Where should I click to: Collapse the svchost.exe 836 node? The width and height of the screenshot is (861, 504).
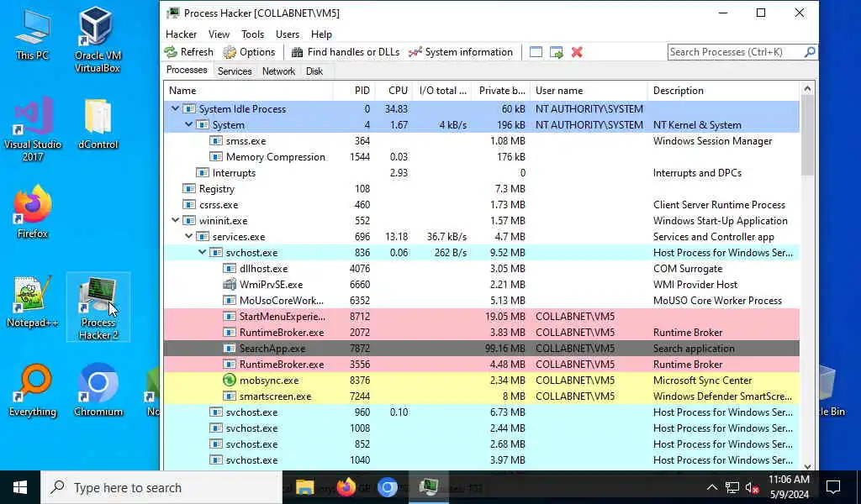tap(202, 252)
